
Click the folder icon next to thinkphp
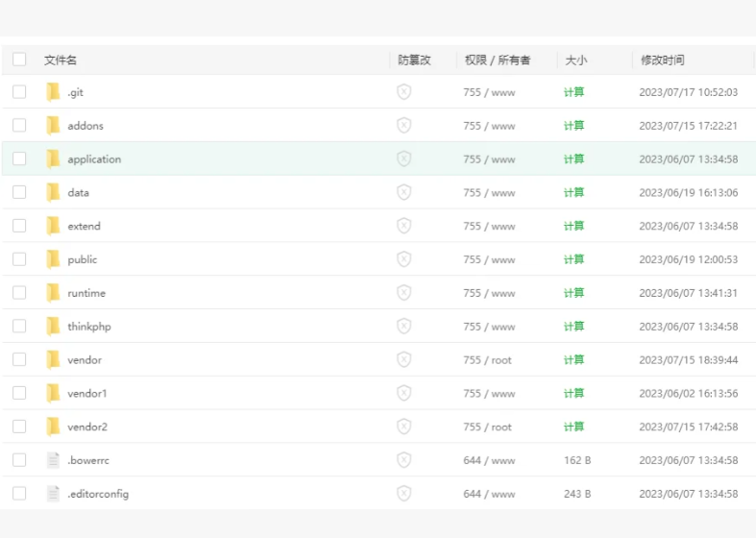coord(53,327)
